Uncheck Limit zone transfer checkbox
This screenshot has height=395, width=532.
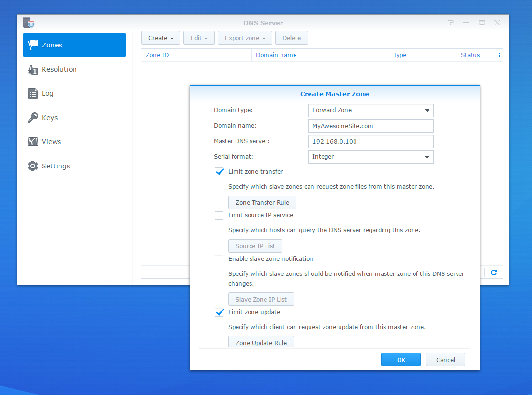tap(219, 172)
